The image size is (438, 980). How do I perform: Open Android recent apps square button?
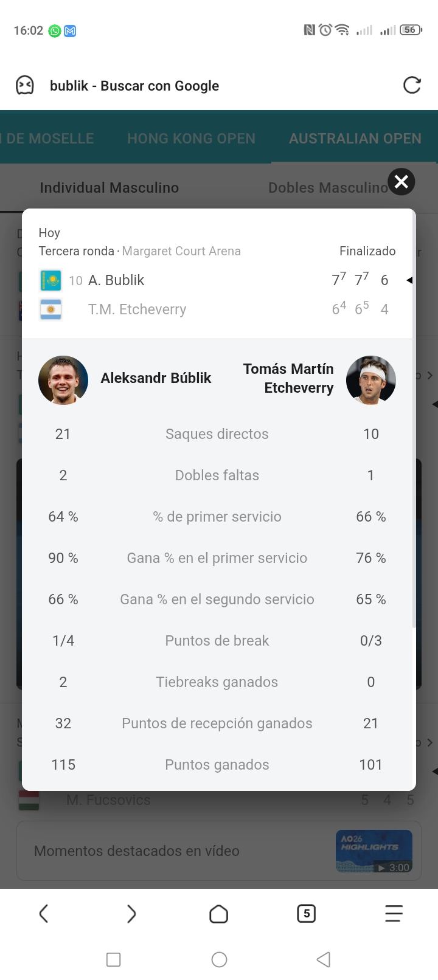click(113, 959)
